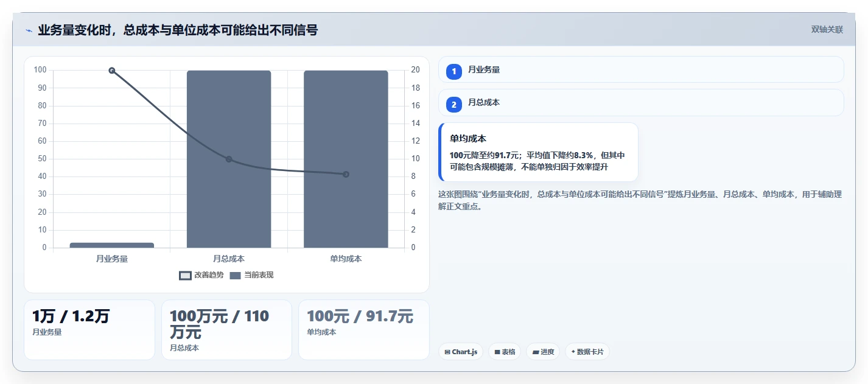This screenshot has width=868, height=384.
Task: Click the chart title about 总成本与单位成本
Action: (178, 30)
